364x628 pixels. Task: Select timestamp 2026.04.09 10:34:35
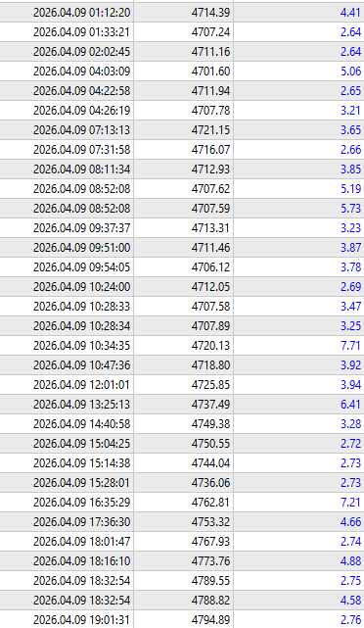coord(81,346)
